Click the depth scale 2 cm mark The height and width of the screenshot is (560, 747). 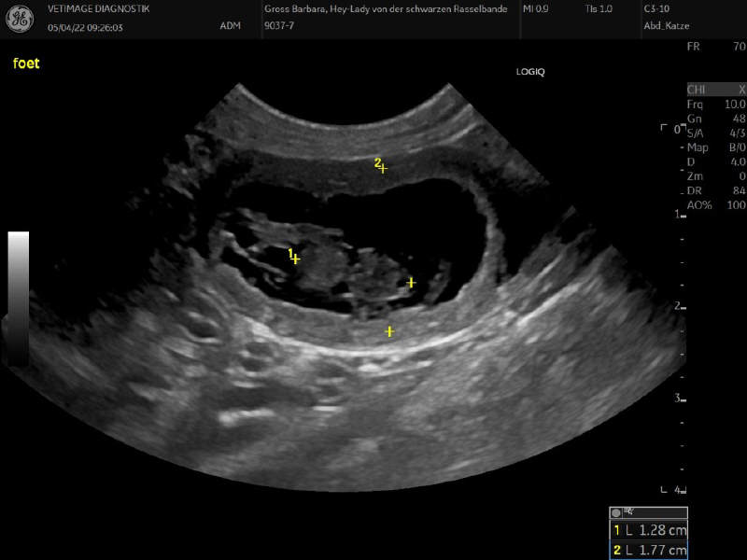click(x=680, y=306)
